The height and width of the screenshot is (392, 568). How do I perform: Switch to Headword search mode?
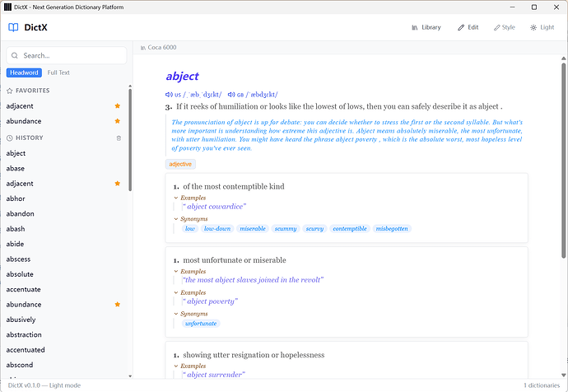tap(24, 72)
